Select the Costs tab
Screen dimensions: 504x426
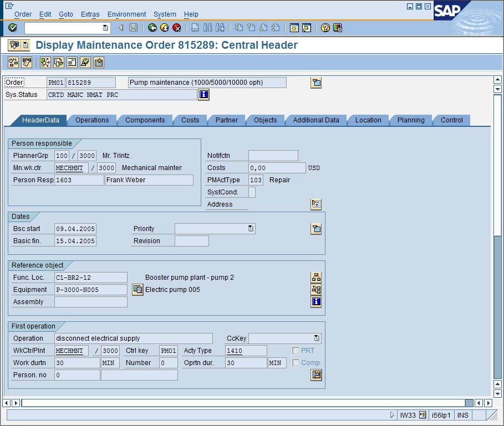point(190,120)
